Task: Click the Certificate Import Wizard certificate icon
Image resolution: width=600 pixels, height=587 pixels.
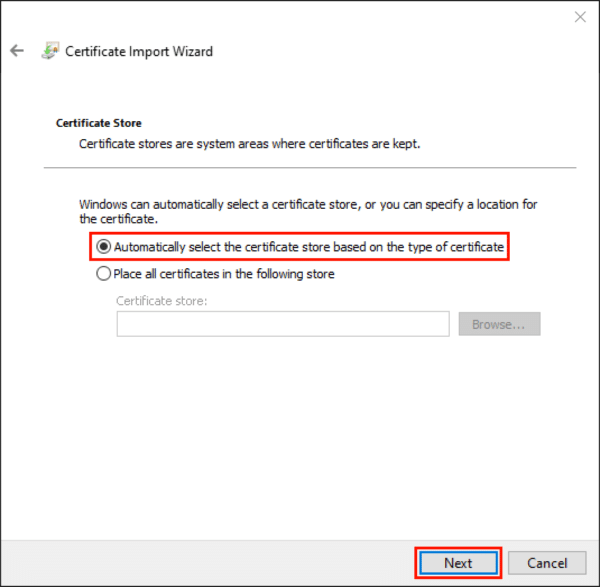Action: click(x=50, y=51)
